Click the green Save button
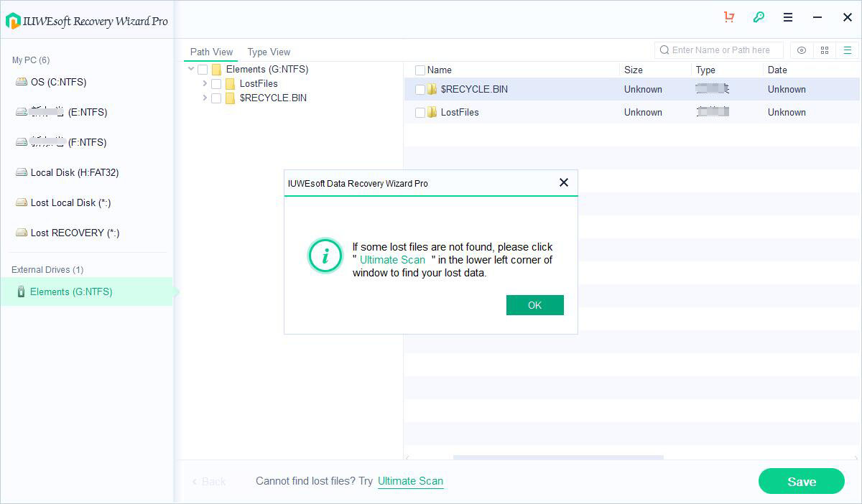 pyautogui.click(x=802, y=482)
